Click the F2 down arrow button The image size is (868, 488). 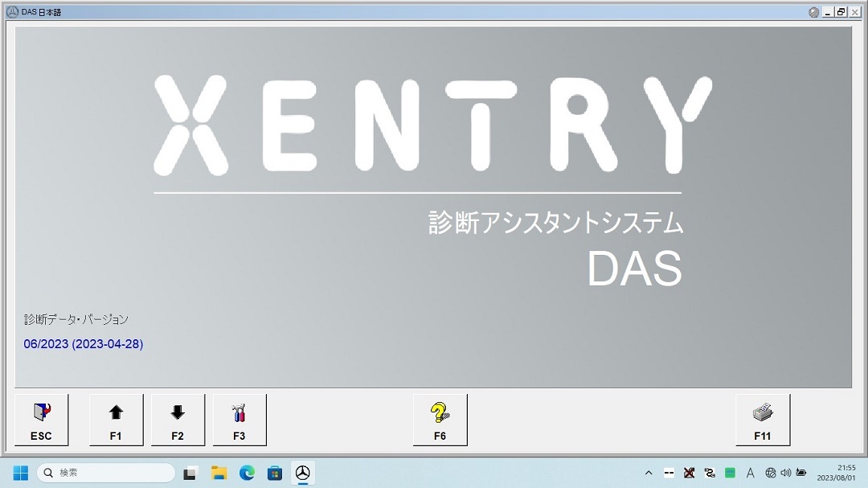(178, 420)
